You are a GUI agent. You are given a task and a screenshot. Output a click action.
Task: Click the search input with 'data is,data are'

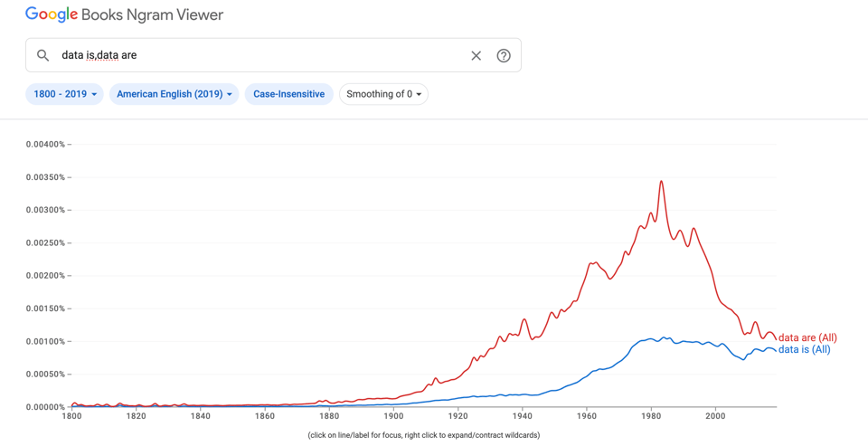pyautogui.click(x=253, y=55)
